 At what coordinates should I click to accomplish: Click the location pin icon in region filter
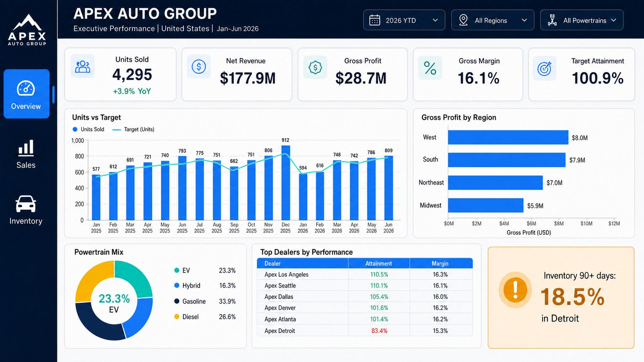(x=463, y=20)
